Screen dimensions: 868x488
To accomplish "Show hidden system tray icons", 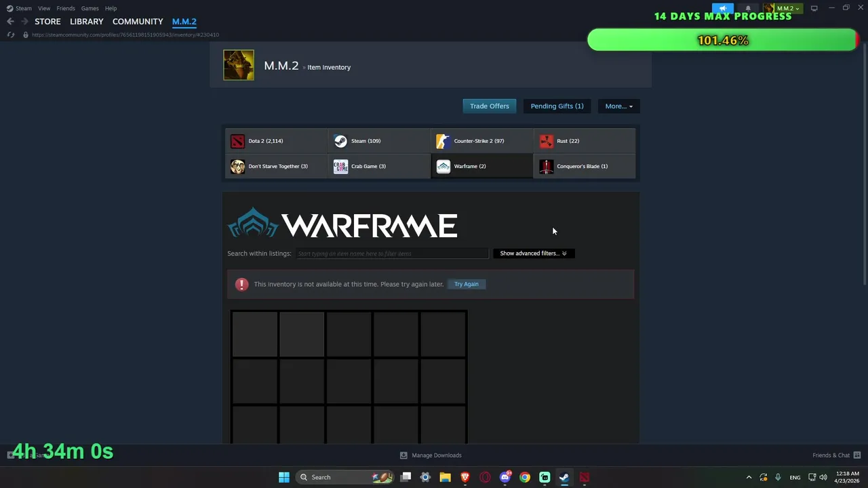I will (749, 477).
